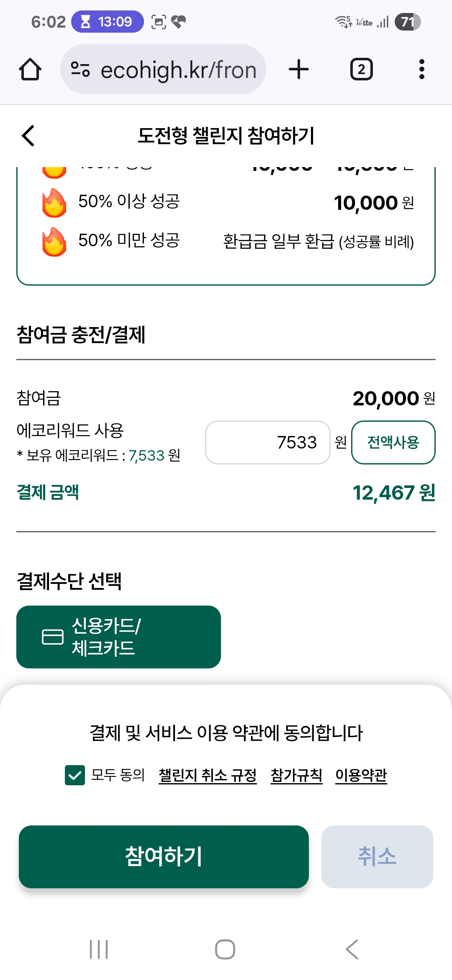Open the site info icon in address bar
The image size is (452, 980).
click(x=80, y=69)
